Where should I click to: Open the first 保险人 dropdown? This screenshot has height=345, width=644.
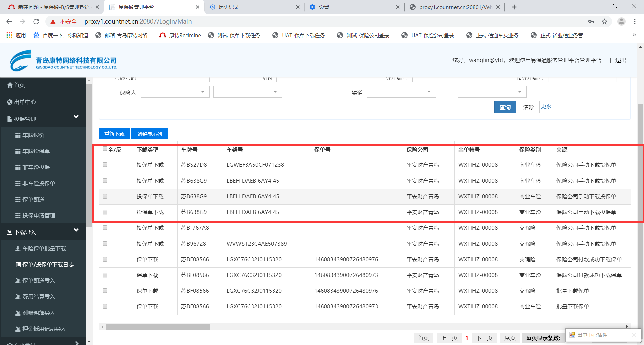pos(175,92)
